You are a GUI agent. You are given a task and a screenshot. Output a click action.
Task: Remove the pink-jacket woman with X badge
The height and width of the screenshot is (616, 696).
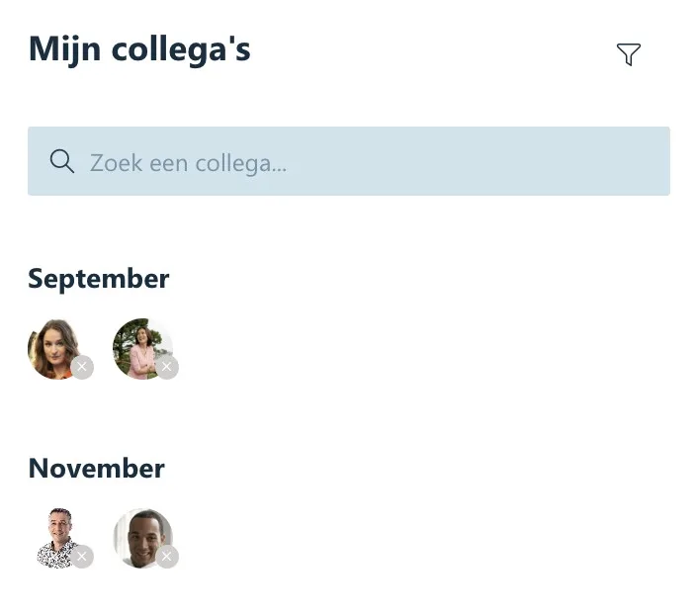[168, 367]
